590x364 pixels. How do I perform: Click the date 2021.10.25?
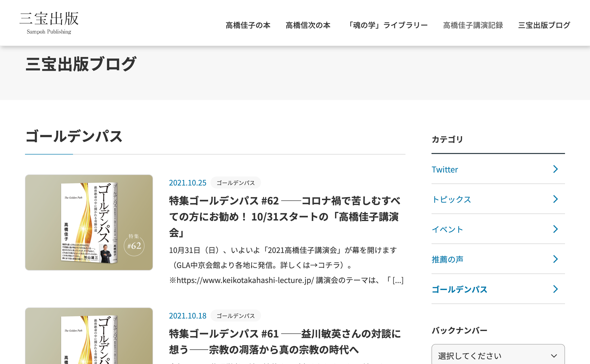coord(187,183)
